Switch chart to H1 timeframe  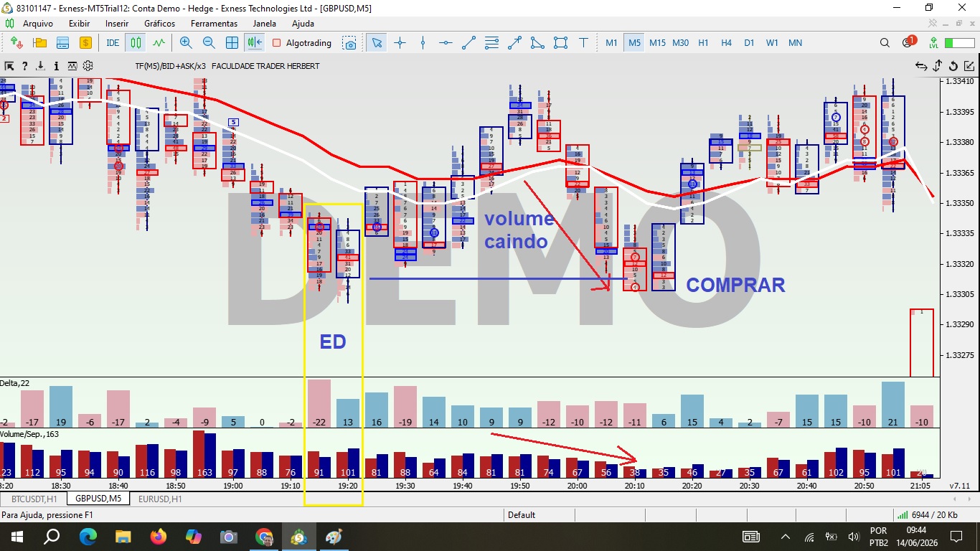[x=703, y=43]
